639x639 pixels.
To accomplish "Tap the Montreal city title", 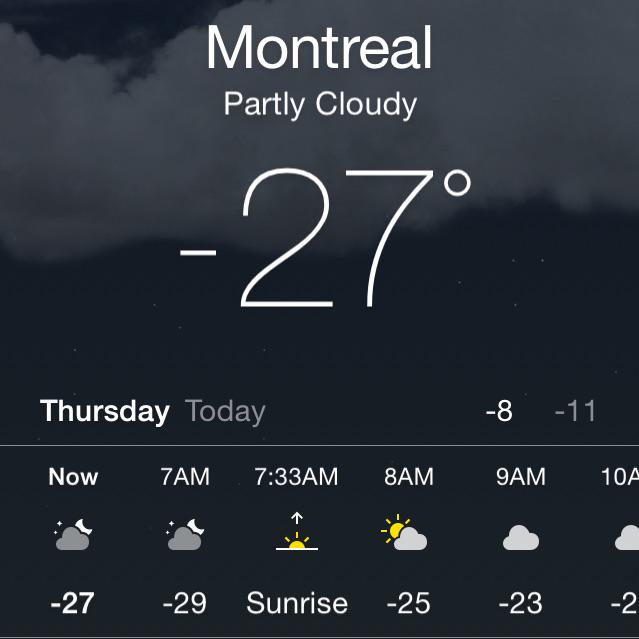I will click(319, 48).
